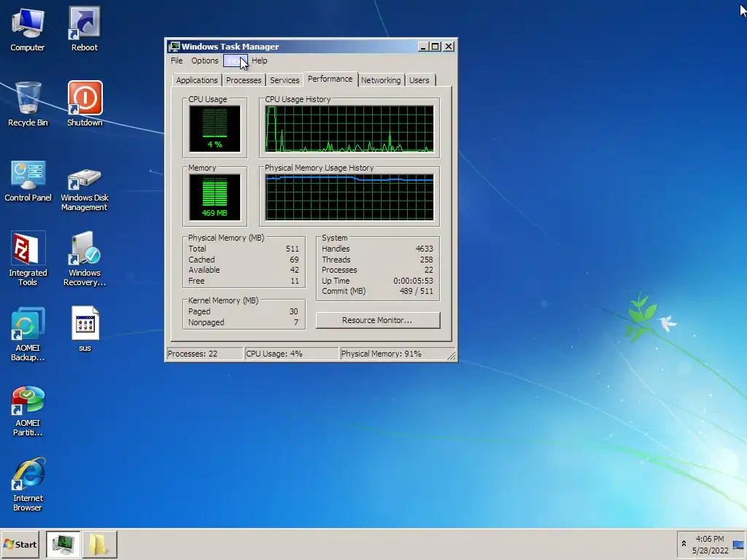The height and width of the screenshot is (560, 747).
Task: Click the Physical Memory Total value 511
Action: click(293, 249)
